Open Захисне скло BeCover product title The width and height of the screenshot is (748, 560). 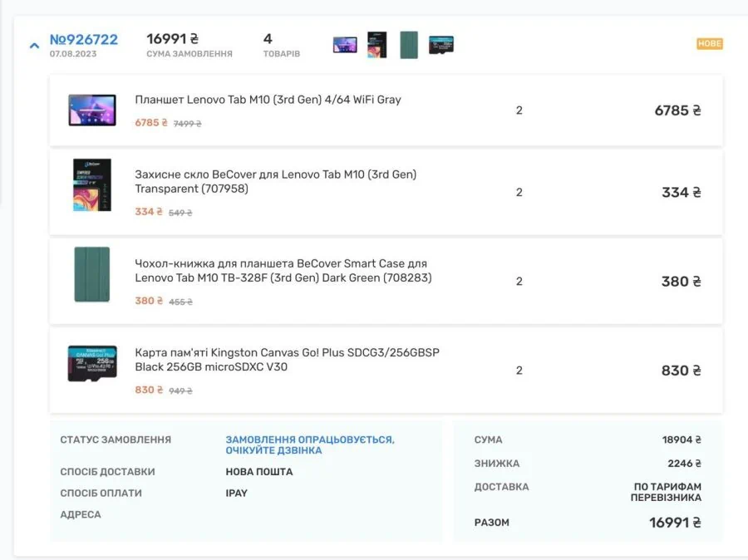point(276,181)
